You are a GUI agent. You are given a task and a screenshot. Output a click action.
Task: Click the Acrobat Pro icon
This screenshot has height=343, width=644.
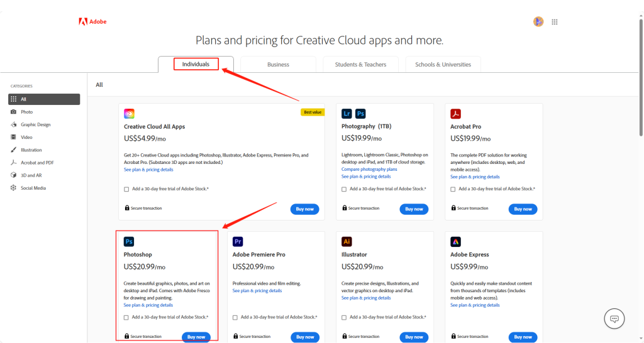(x=455, y=114)
